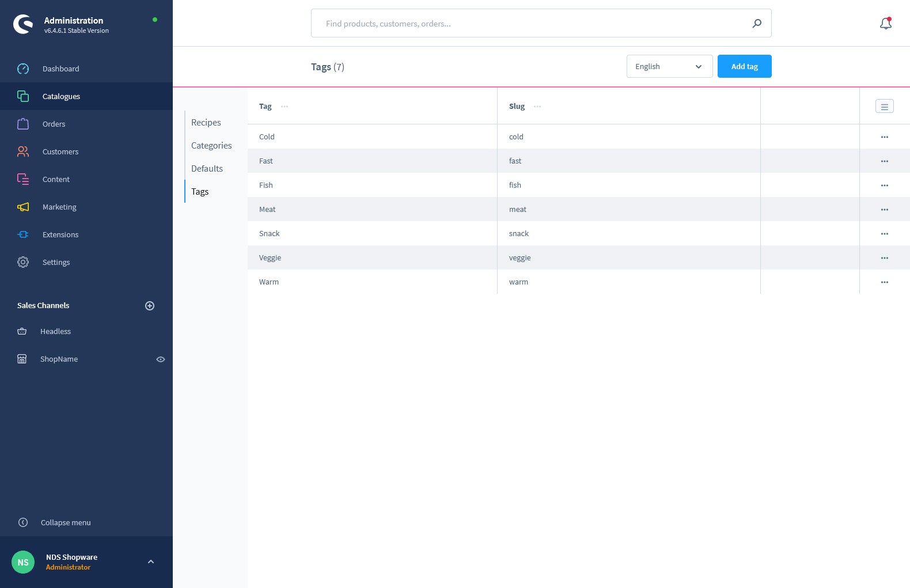Switch to the Recipes tab

click(206, 122)
